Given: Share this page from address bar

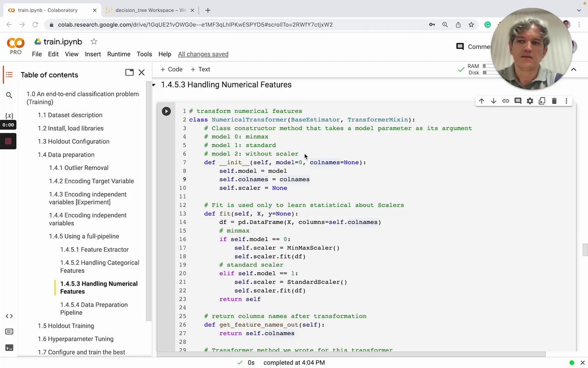Looking at the screenshot, I should (x=458, y=25).
